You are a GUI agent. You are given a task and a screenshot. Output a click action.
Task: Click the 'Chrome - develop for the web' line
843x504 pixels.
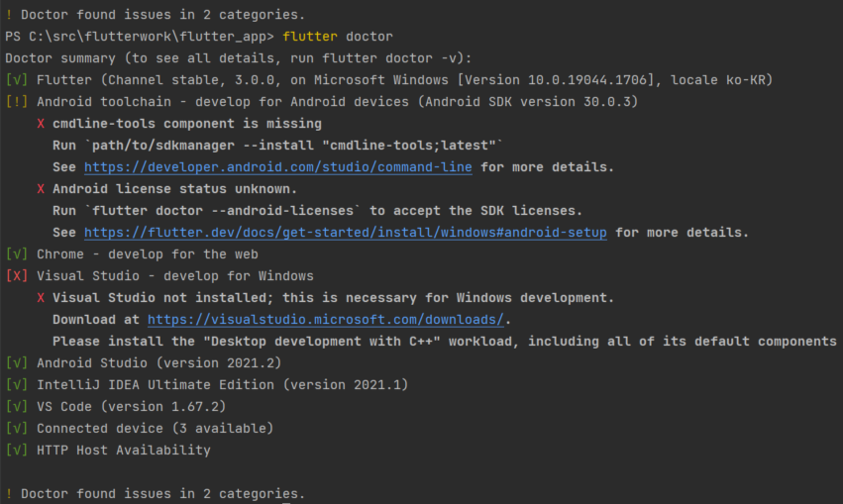[x=148, y=254]
